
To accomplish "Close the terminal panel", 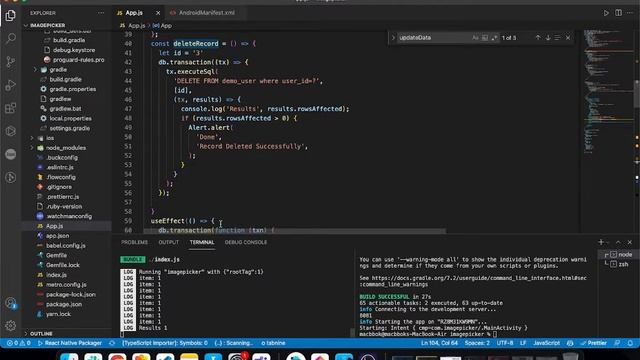I will click(x=630, y=242).
